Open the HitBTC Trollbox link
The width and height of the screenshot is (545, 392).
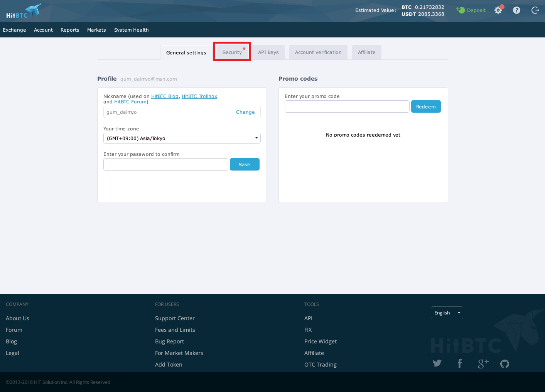(x=199, y=96)
